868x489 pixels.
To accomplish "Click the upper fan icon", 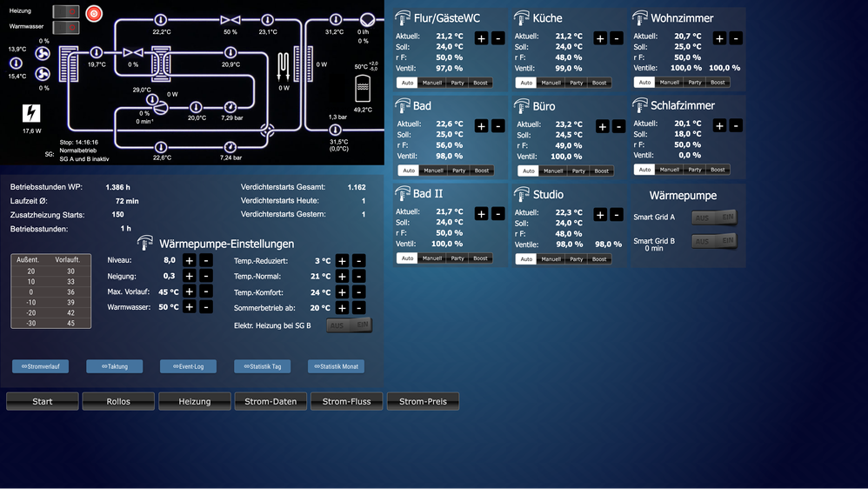I will (43, 54).
